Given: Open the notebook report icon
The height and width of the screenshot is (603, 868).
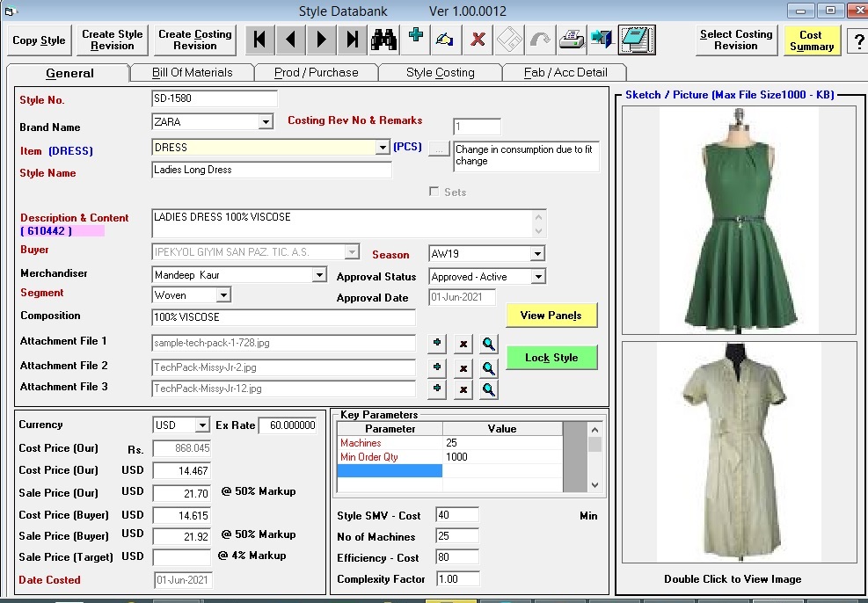Looking at the screenshot, I should pos(637,40).
